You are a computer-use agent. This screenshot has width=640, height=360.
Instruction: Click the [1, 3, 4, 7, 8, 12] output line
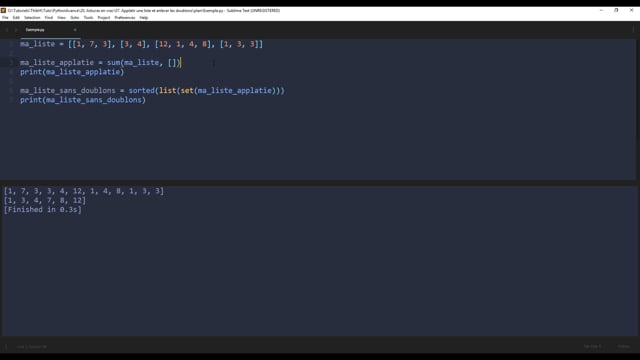(45, 200)
